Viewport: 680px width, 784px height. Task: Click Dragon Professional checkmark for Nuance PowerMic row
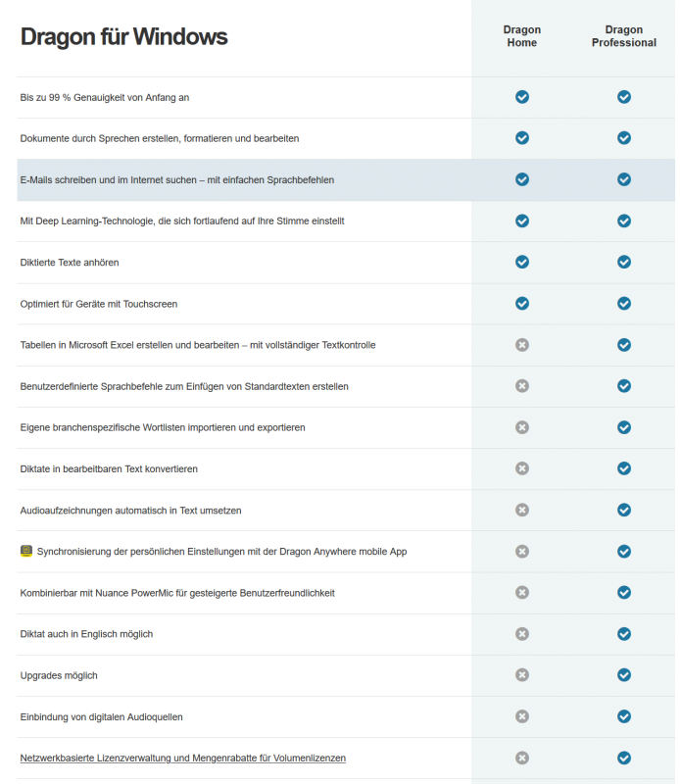pyautogui.click(x=624, y=593)
